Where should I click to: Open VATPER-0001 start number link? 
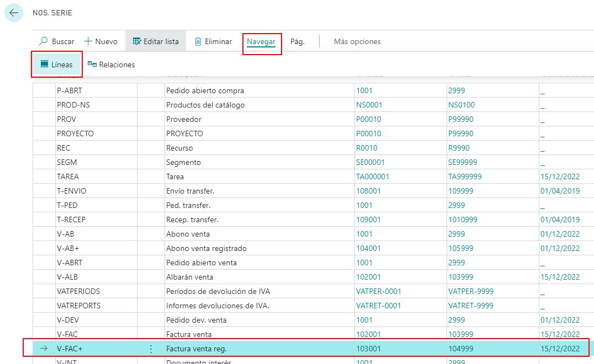(379, 291)
